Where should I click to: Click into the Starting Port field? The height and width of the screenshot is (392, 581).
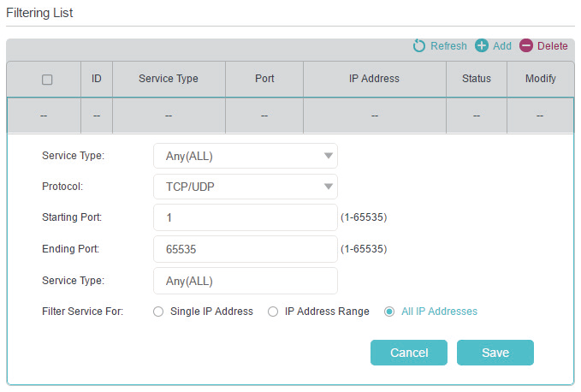tap(246, 217)
